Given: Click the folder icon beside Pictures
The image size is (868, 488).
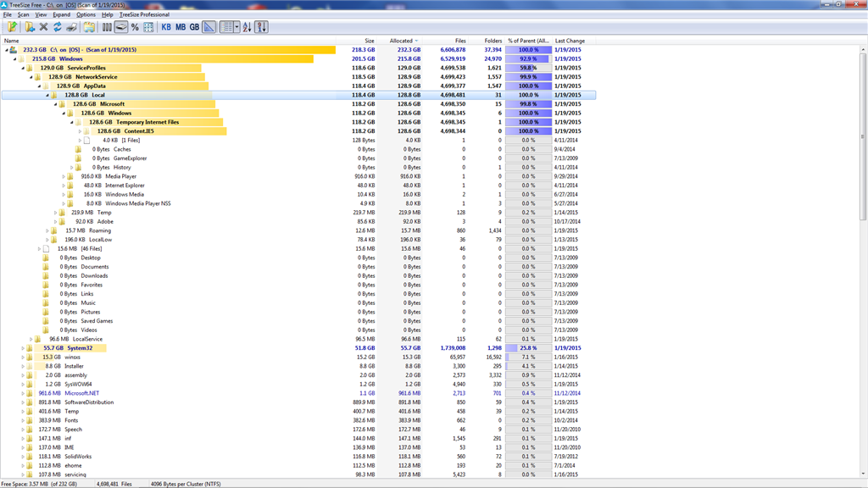Looking at the screenshot, I should pyautogui.click(x=46, y=312).
